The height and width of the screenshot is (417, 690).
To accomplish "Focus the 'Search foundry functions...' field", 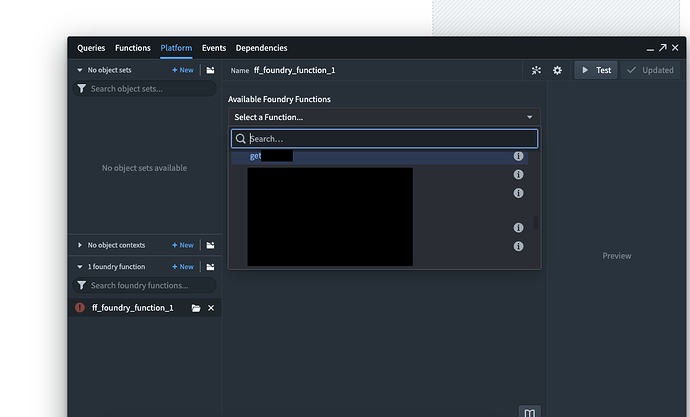I will coord(150,286).
